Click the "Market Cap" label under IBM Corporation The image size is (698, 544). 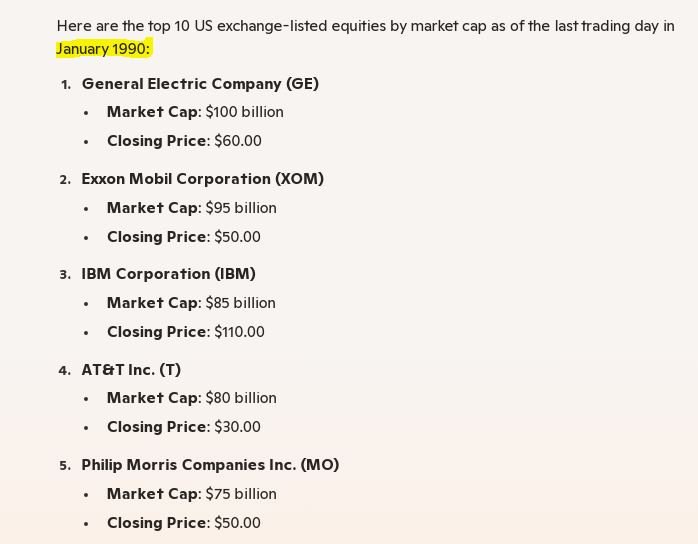[152, 303]
